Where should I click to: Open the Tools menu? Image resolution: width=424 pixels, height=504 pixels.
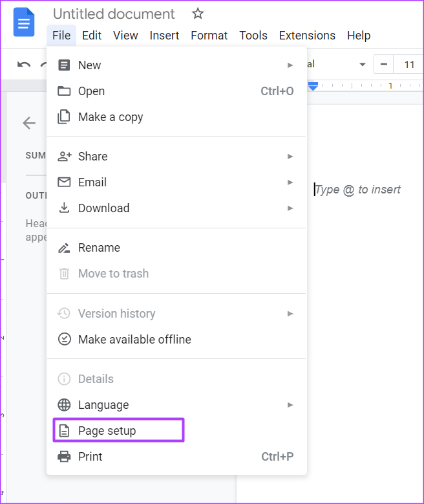253,36
